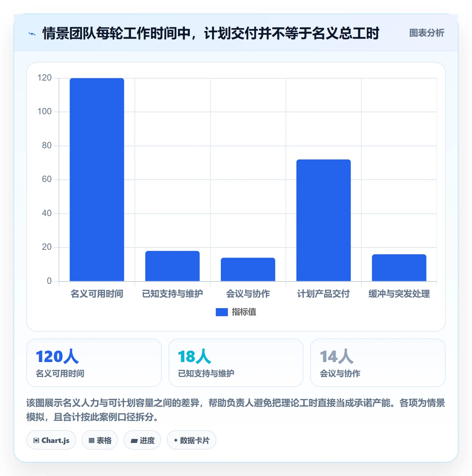Click the 计划产品交付 bar in chart

[x=323, y=220]
